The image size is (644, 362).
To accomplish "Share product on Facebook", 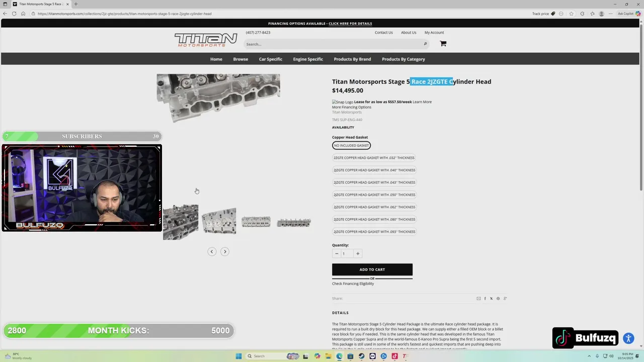I will point(485,299).
